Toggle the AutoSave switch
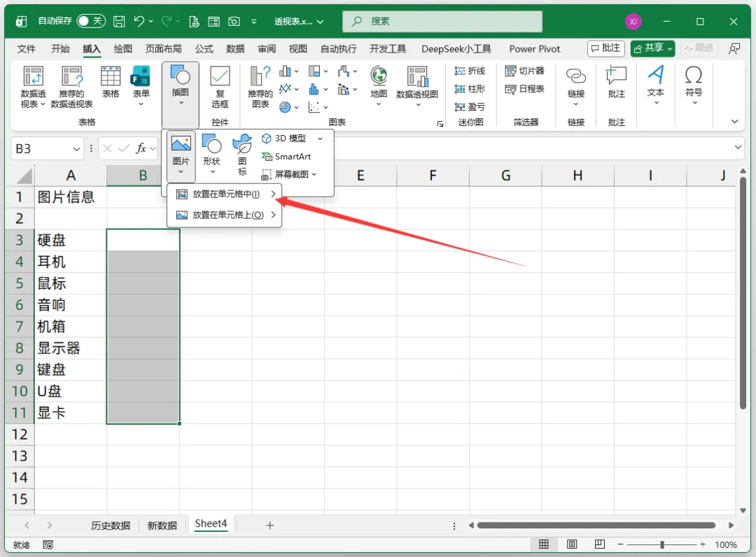 coord(91,21)
